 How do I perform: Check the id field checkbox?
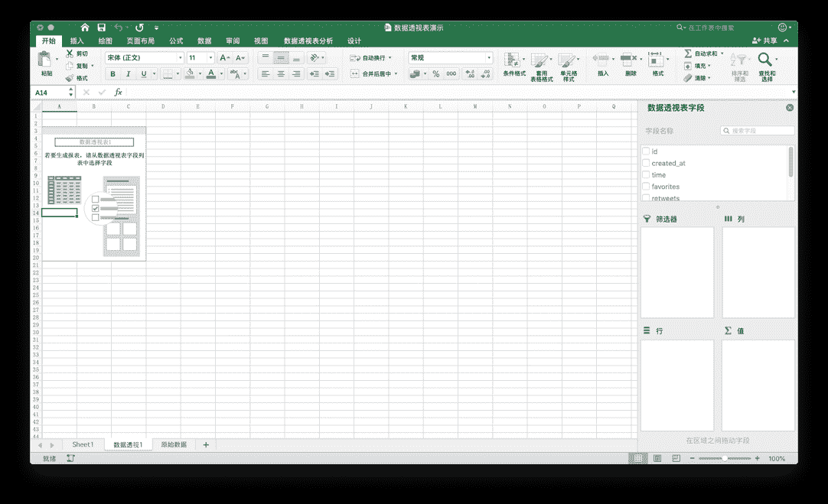[x=646, y=151]
